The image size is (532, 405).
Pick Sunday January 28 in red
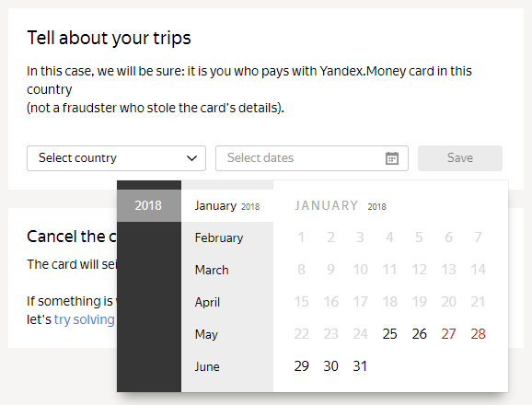point(478,334)
